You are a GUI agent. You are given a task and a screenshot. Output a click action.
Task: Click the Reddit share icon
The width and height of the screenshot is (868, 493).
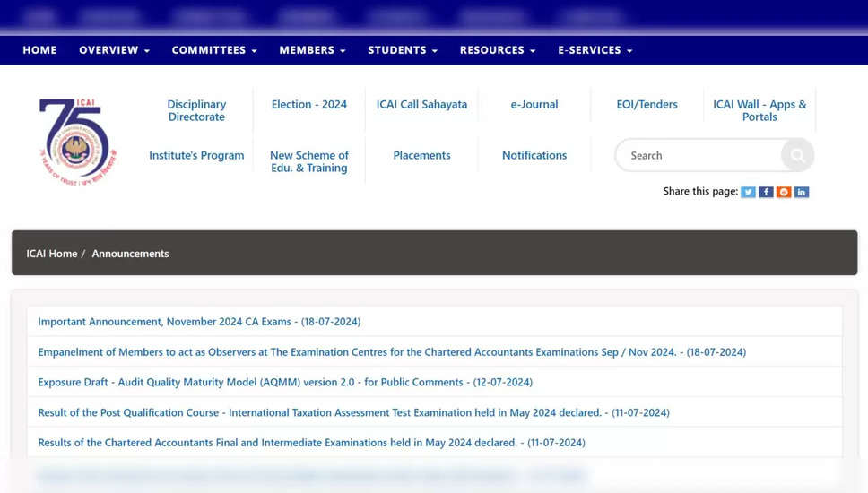pos(784,192)
